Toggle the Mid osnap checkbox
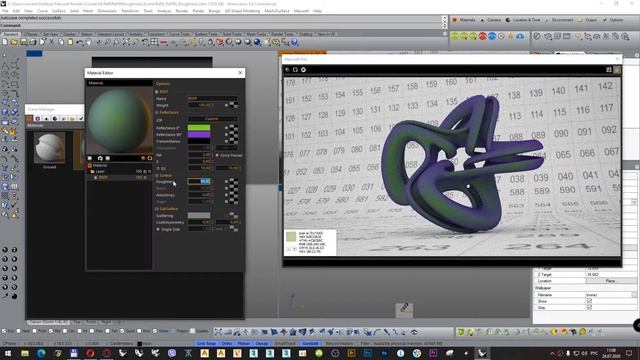This screenshot has height=360, width=640. [51, 331]
